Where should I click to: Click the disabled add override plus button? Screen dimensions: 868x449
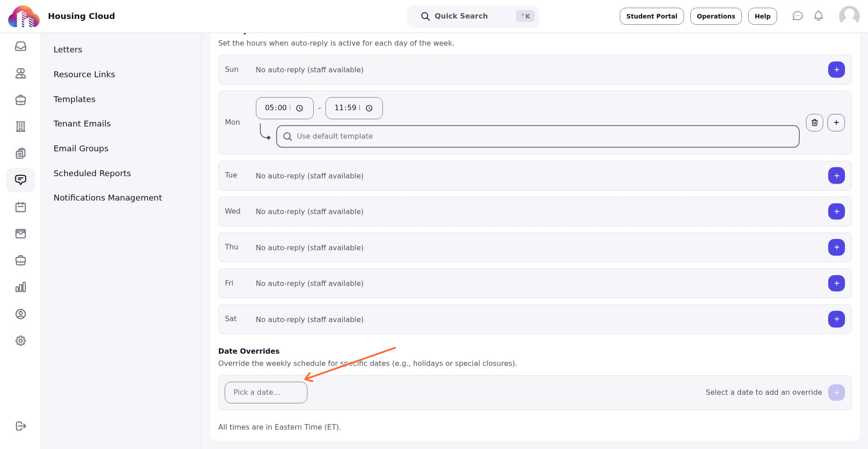click(836, 393)
